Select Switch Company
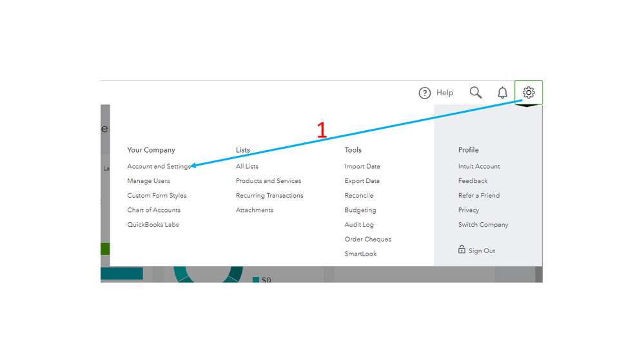Image resolution: width=644 pixels, height=362 pixels. [x=483, y=225]
